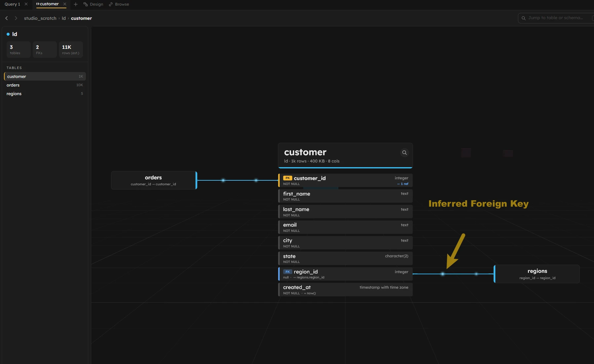Select the city column row

[x=345, y=243]
